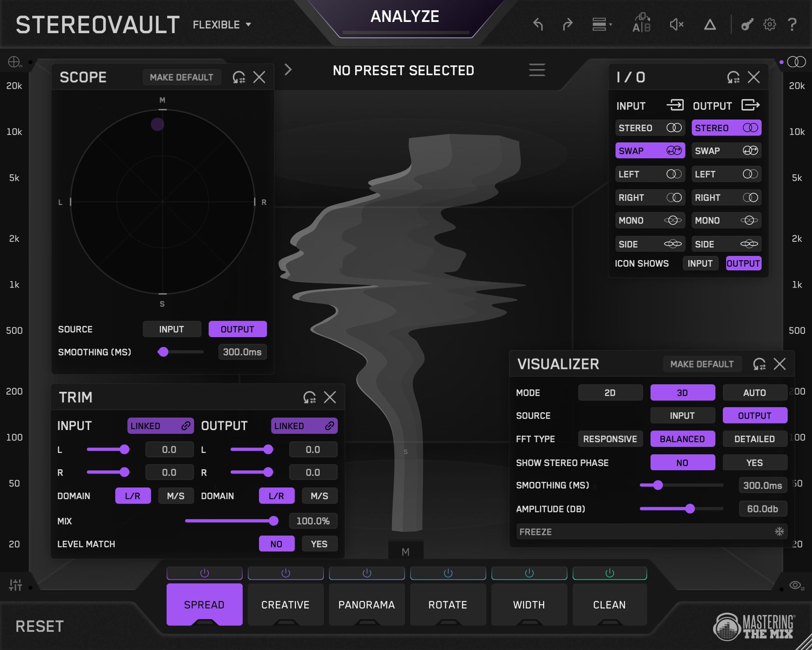The image size is (812, 650).
Task: Toggle the CREATIVE module power button
Action: (x=286, y=573)
